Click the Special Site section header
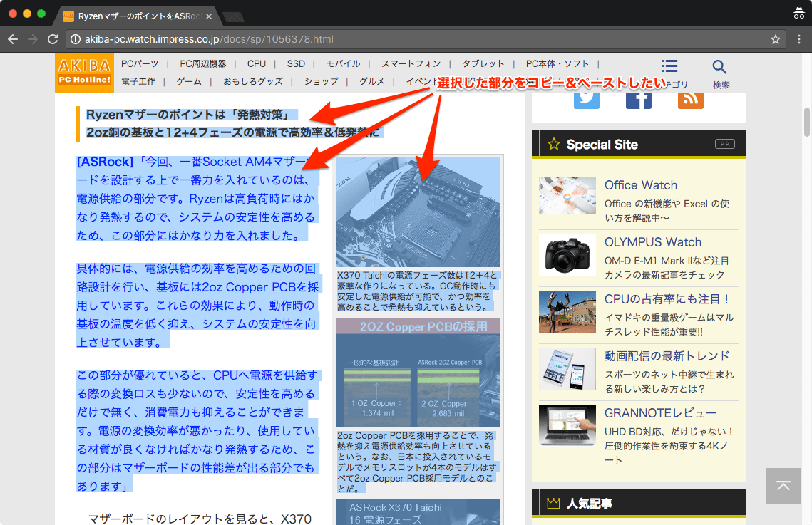Image resolution: width=812 pixels, height=525 pixels. pyautogui.click(x=639, y=144)
